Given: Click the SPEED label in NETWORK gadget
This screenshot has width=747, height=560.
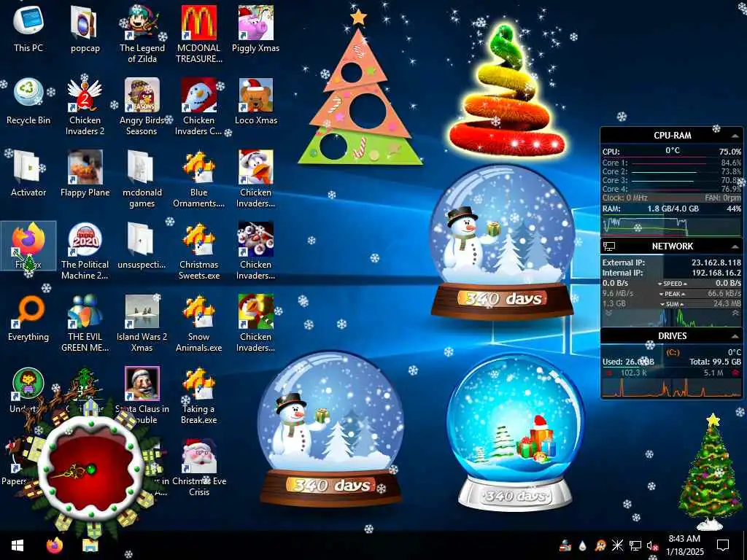Looking at the screenshot, I should tap(672, 284).
